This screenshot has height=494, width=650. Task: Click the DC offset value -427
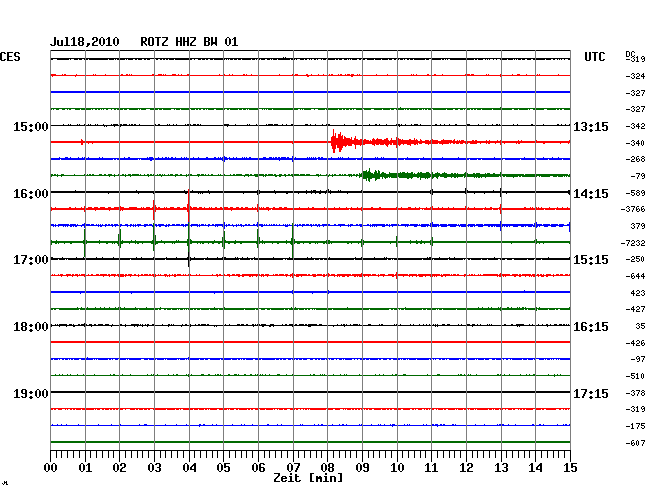click(635, 309)
